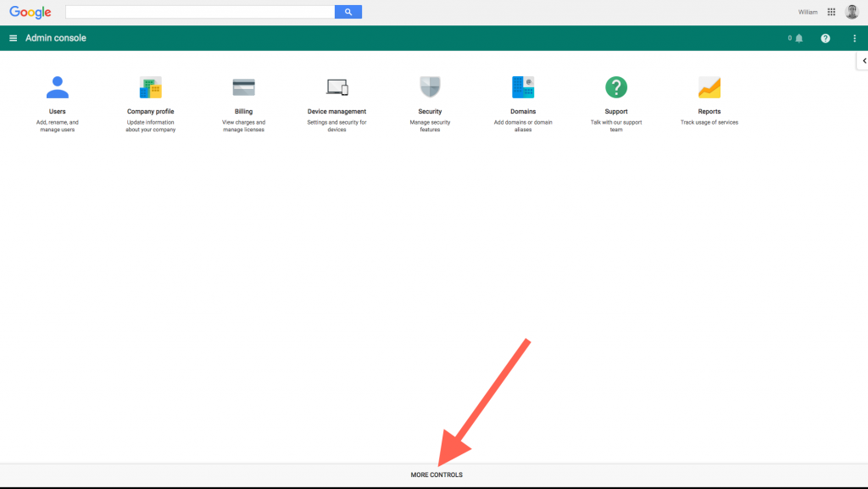This screenshot has width=868, height=489.
Task: Open the Google apps grid
Action: [831, 12]
